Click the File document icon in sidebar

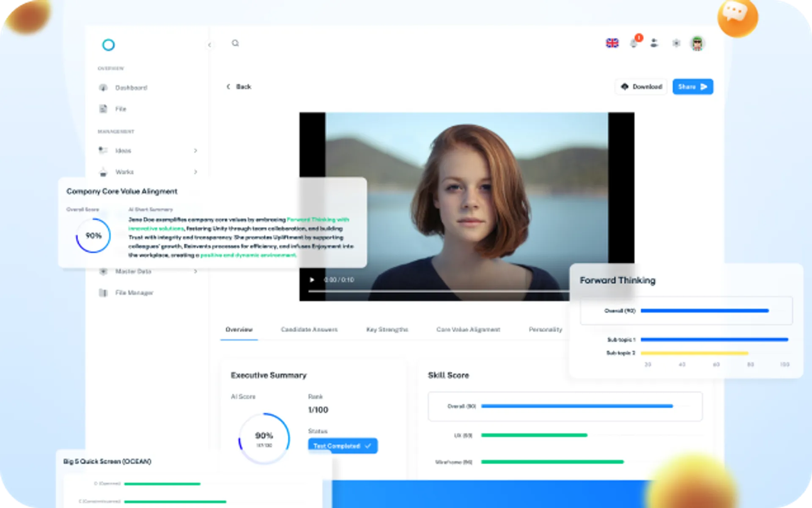point(103,109)
